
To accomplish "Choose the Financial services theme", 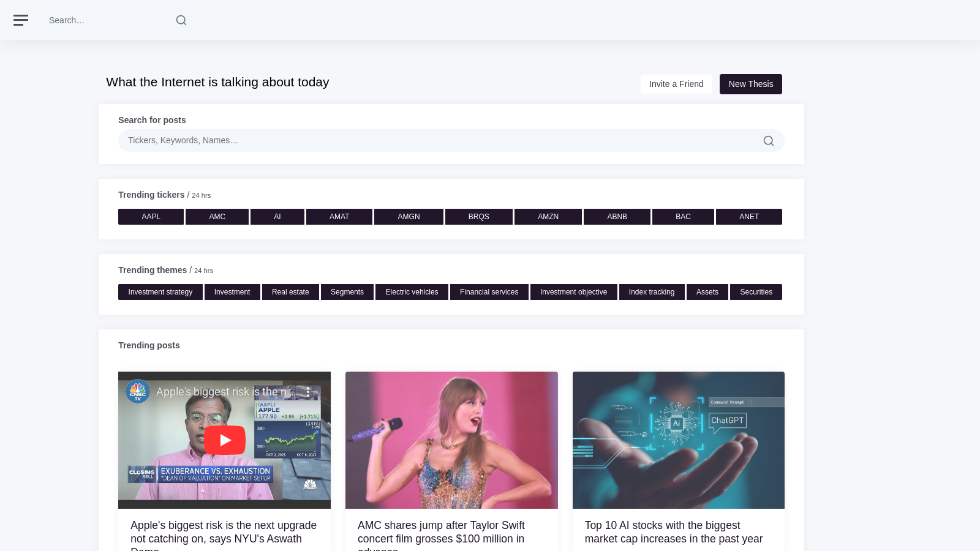I will click(x=489, y=292).
